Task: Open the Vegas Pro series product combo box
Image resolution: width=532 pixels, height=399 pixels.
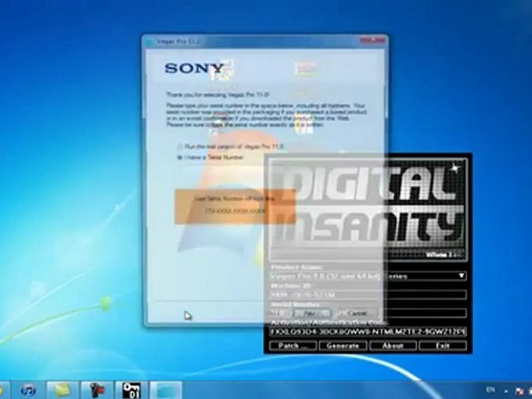Action: (x=368, y=276)
